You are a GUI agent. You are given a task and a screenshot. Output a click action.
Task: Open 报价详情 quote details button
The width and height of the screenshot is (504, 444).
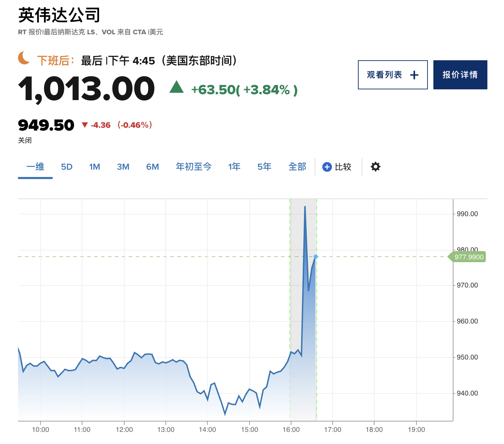(x=460, y=75)
